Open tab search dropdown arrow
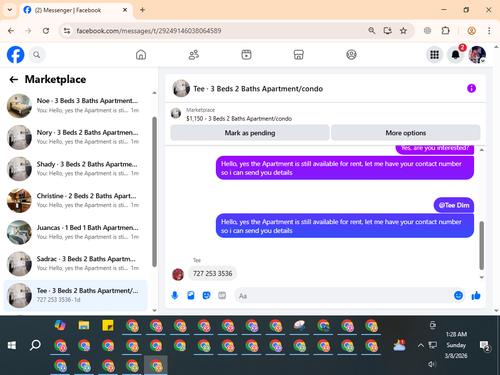The height and width of the screenshot is (375, 500). coord(10,10)
